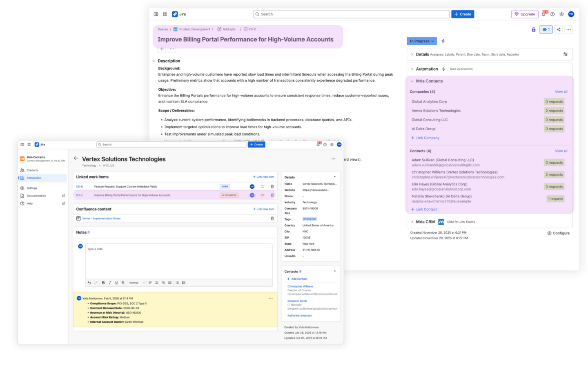This screenshot has height=368, width=588.
Task: Toggle bold formatting in the note editor
Action: (104, 282)
